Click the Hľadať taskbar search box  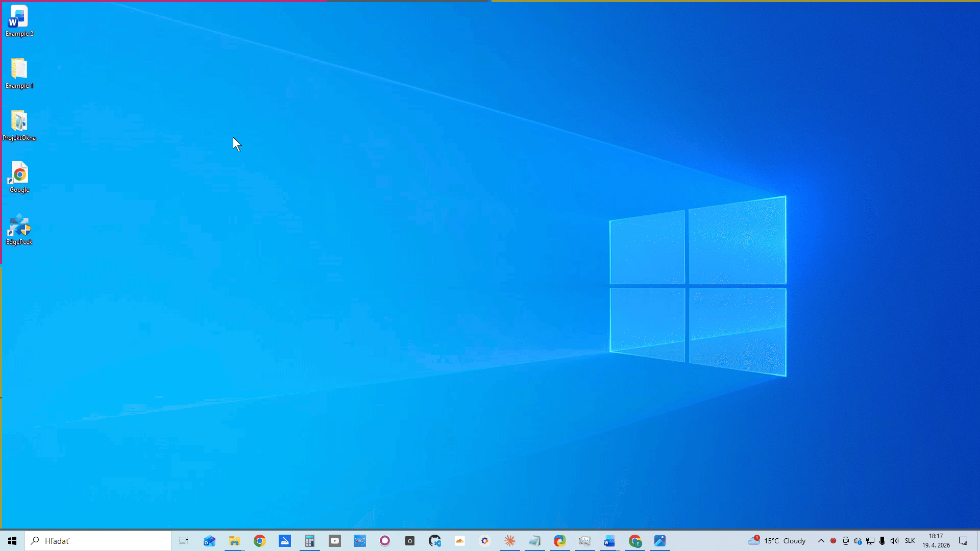(98, 541)
